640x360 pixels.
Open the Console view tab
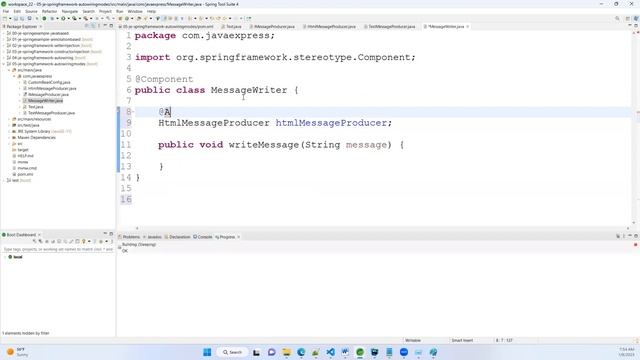tap(203, 237)
